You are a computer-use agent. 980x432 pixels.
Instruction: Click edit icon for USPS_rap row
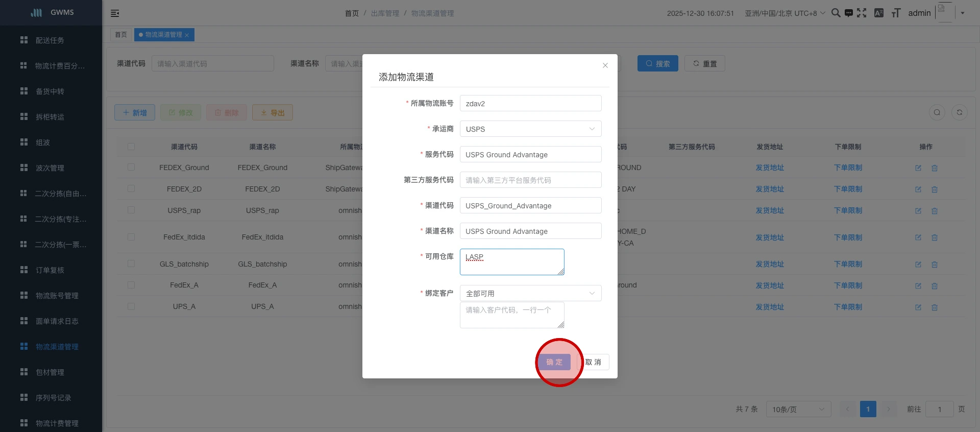[918, 211]
